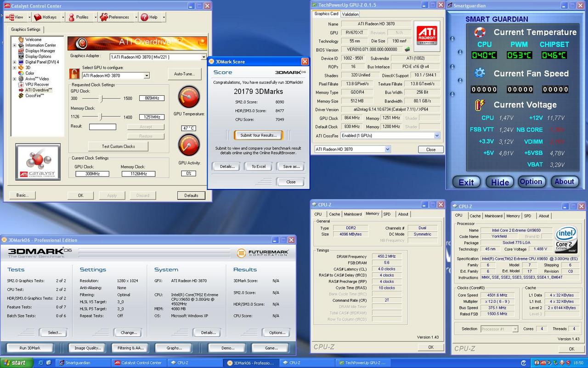The image size is (588, 368).
Task: Click Hide in Smart Guardian
Action: (500, 182)
